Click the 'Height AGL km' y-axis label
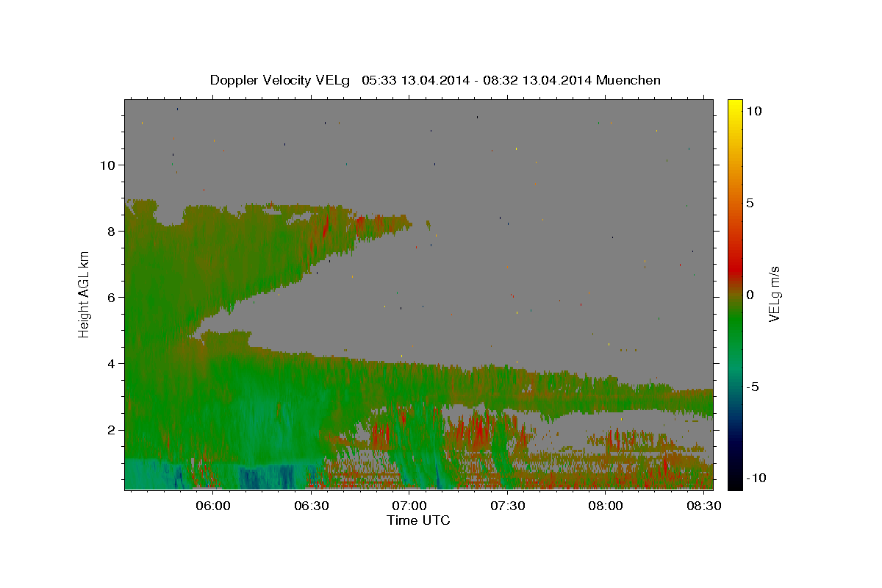The image size is (882, 588). (x=85, y=294)
